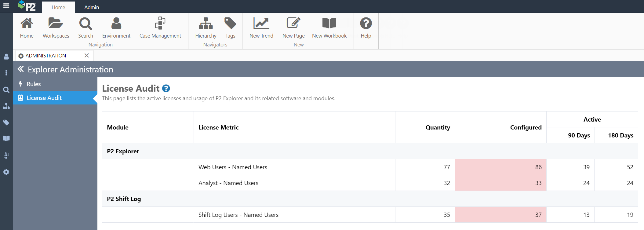Toggle the hamburger menu at top left
This screenshot has width=644, height=230.
tap(6, 6)
